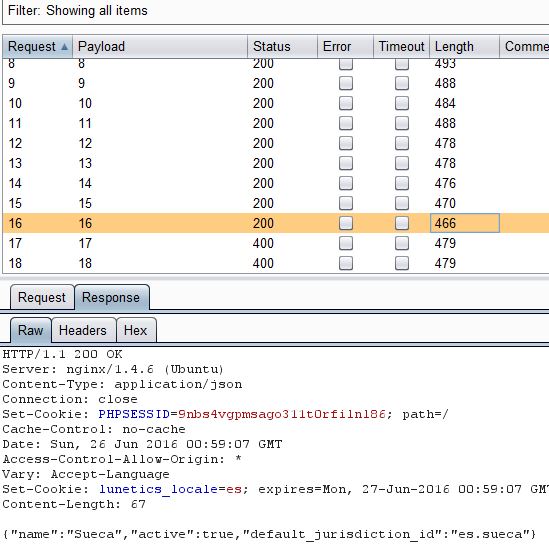
Task: Sort results by Status column header
Action: coord(282,47)
